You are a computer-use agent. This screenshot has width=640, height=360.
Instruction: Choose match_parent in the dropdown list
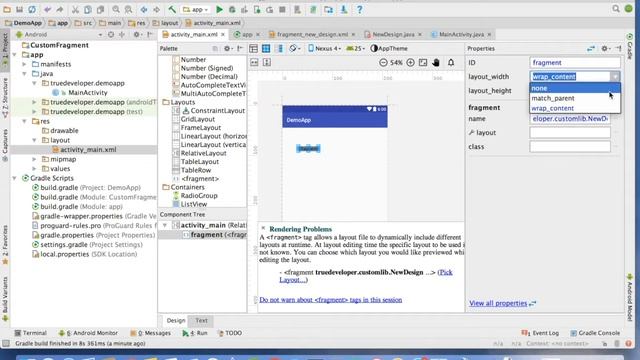575,98
